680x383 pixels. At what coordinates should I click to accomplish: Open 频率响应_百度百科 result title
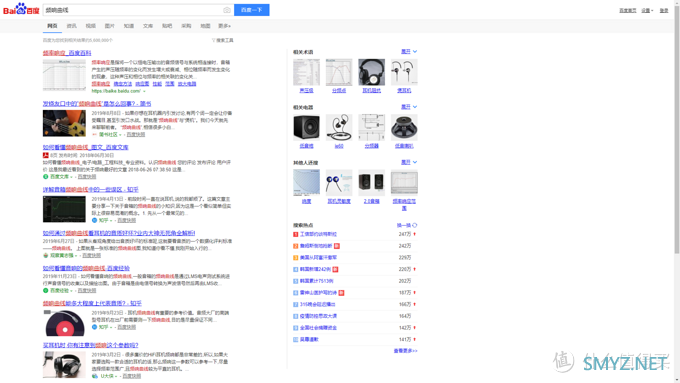pyautogui.click(x=67, y=53)
